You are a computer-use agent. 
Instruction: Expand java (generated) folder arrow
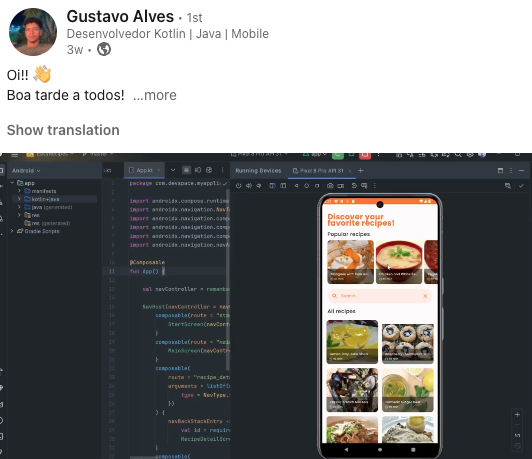click(x=19, y=207)
